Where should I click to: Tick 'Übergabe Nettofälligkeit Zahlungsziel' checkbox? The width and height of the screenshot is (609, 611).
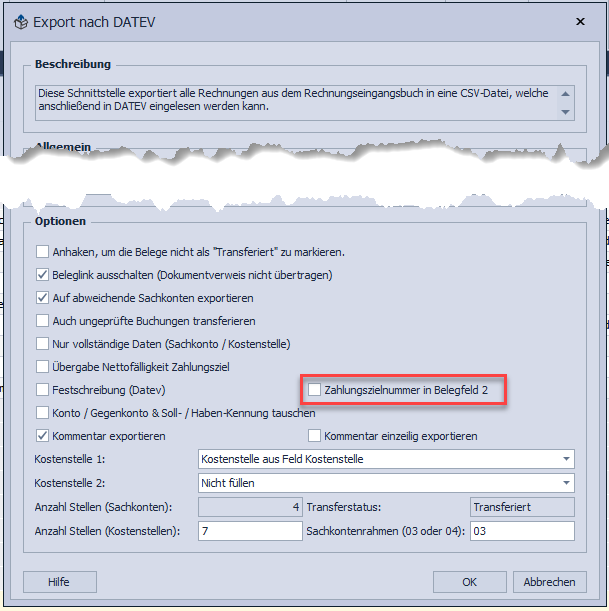click(43, 367)
